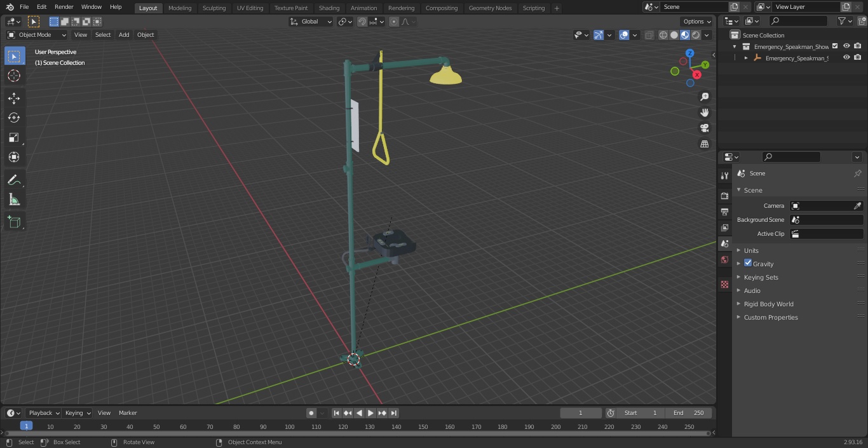Select the Scale tool
868x448 pixels.
pyautogui.click(x=14, y=137)
